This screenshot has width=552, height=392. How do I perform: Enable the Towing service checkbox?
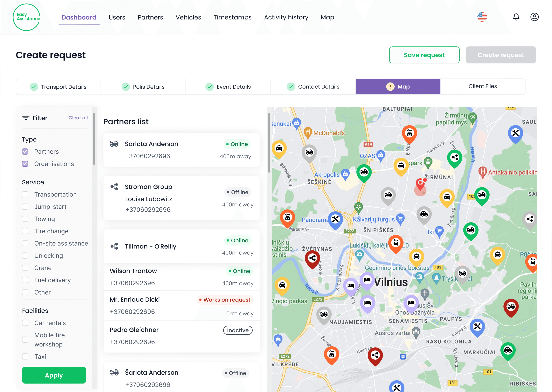tap(25, 219)
